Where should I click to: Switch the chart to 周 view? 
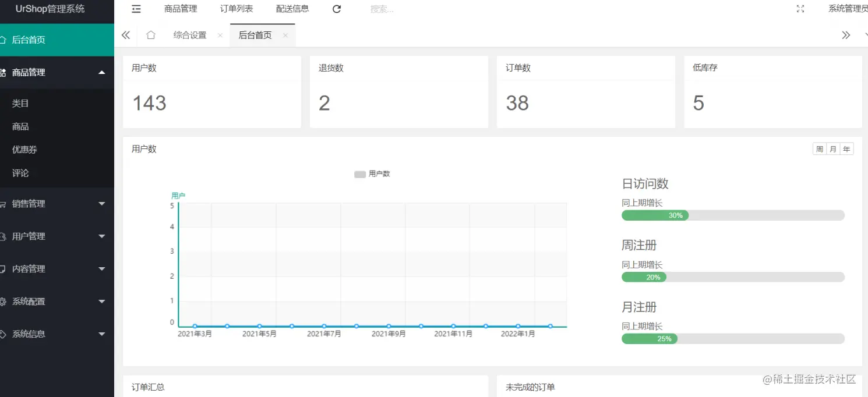[x=820, y=149]
